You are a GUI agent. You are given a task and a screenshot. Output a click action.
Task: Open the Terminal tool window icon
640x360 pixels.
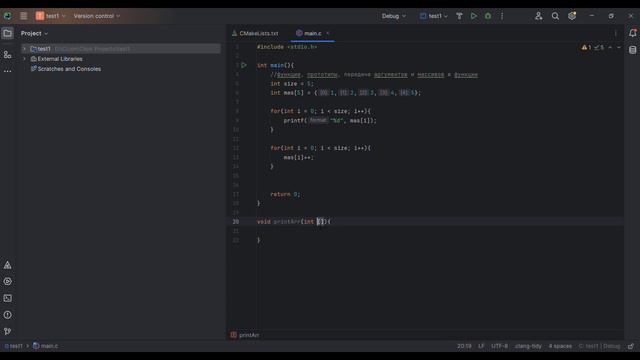pyautogui.click(x=7, y=298)
